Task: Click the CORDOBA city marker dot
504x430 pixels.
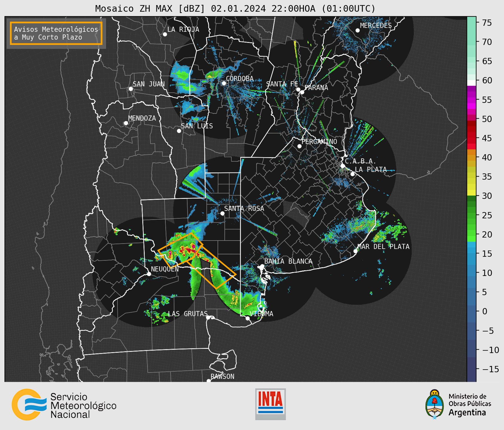Action: [224, 83]
